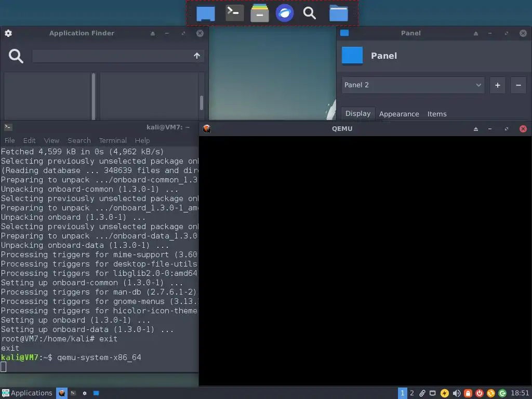Open the Application Finder magnifier in dock

310,13
